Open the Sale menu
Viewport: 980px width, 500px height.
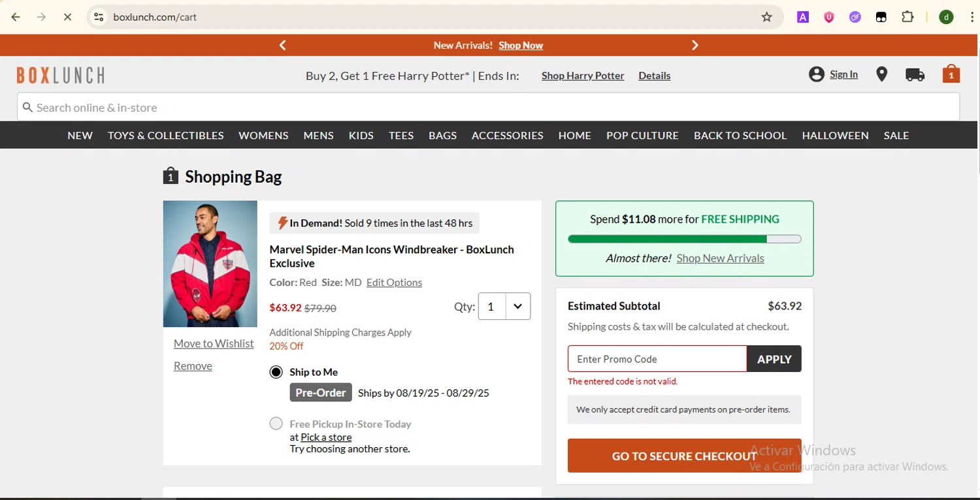896,136
